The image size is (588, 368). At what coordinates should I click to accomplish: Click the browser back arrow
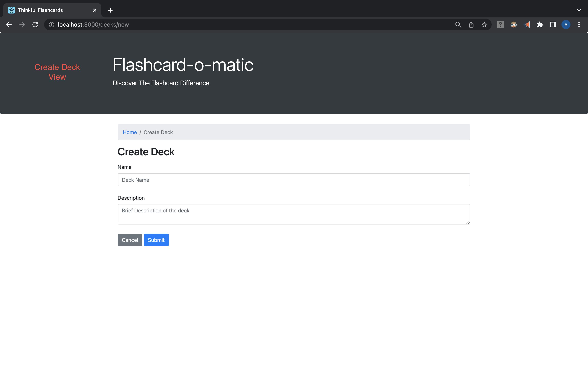(9, 25)
